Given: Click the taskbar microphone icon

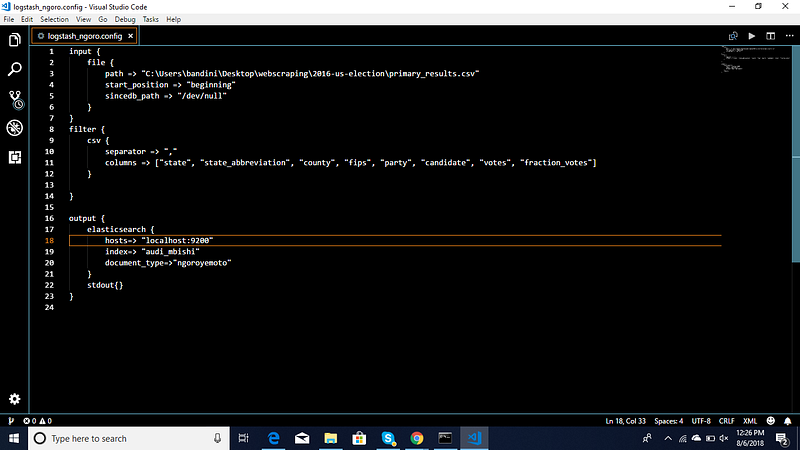Looking at the screenshot, I should click(217, 438).
